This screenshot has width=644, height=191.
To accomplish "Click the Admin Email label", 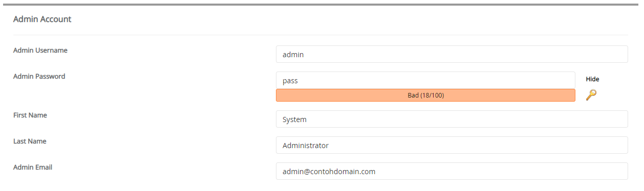I will [x=32, y=167].
